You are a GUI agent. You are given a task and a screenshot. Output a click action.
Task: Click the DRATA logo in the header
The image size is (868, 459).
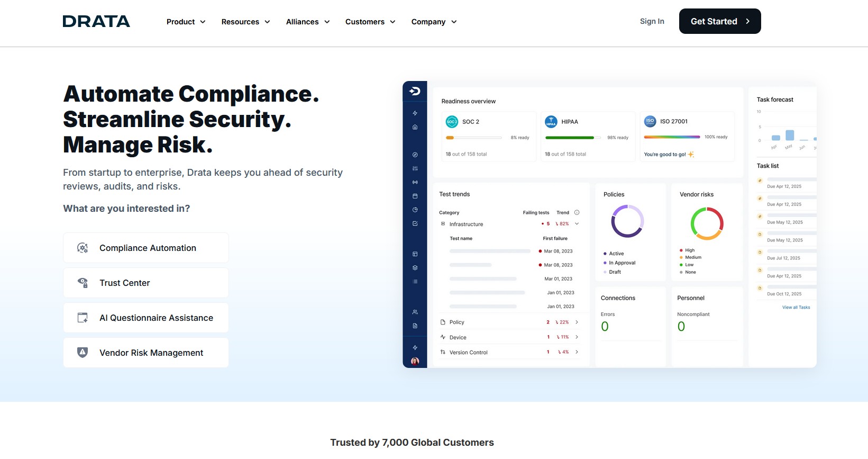coord(96,22)
